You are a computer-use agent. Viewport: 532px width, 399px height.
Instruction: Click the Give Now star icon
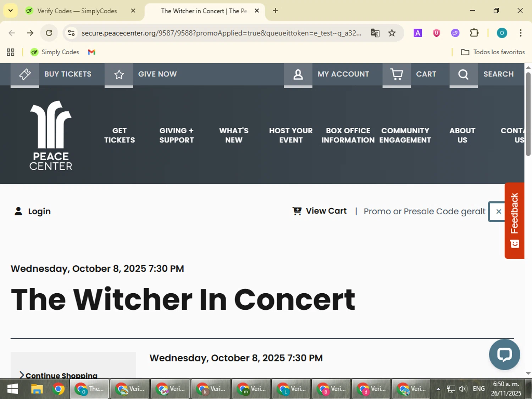pyautogui.click(x=119, y=74)
